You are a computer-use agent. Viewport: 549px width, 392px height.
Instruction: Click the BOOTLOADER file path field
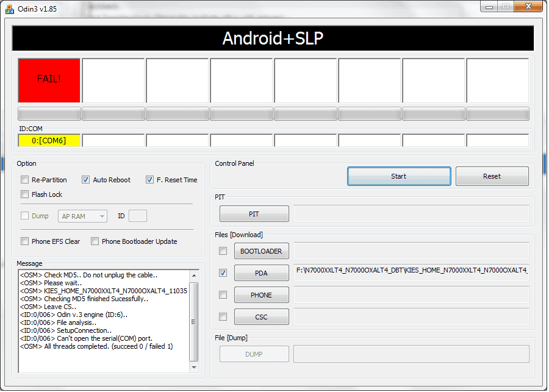411,251
